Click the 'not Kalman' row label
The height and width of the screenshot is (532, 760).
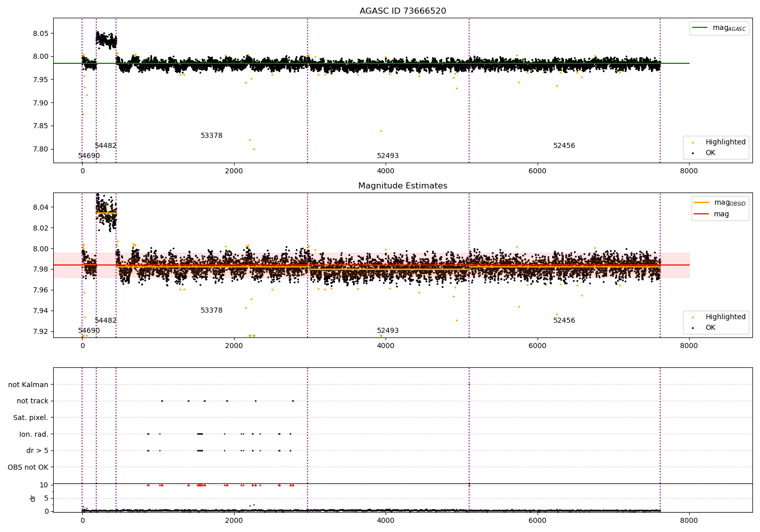pyautogui.click(x=28, y=385)
